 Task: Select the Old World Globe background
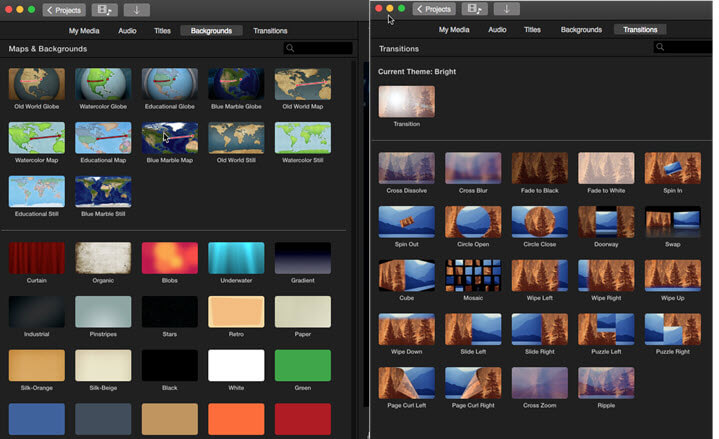35,84
